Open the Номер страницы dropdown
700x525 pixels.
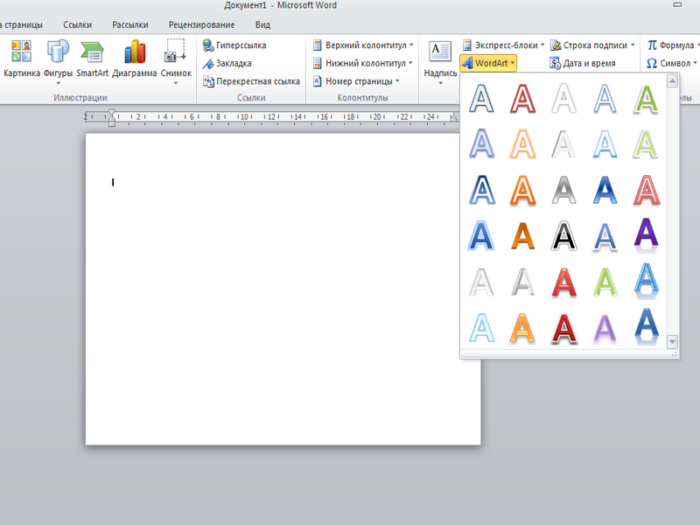click(x=355, y=81)
